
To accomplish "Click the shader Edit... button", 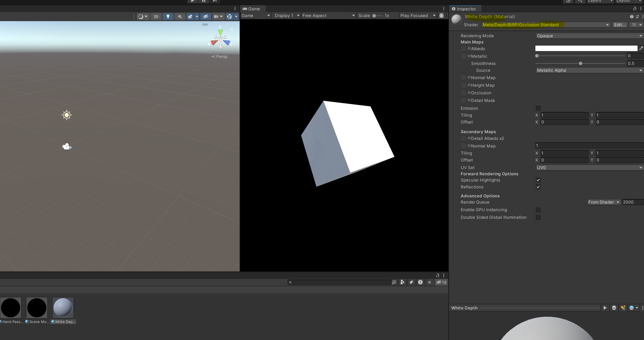I will coord(619,25).
